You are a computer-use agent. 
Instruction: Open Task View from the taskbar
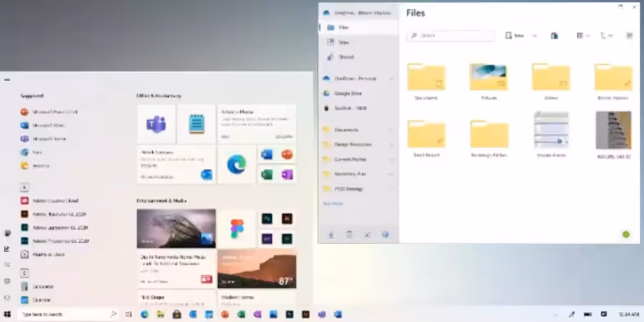pos(129,314)
